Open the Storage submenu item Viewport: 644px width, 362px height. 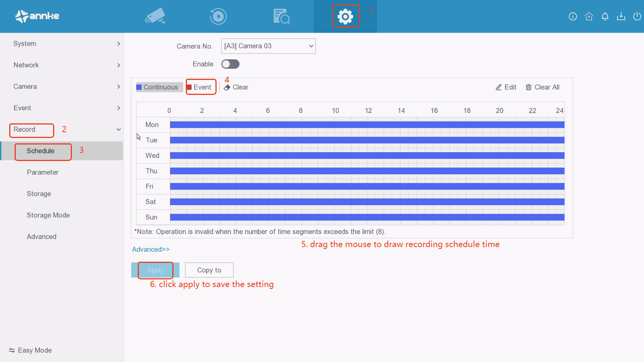point(39,194)
